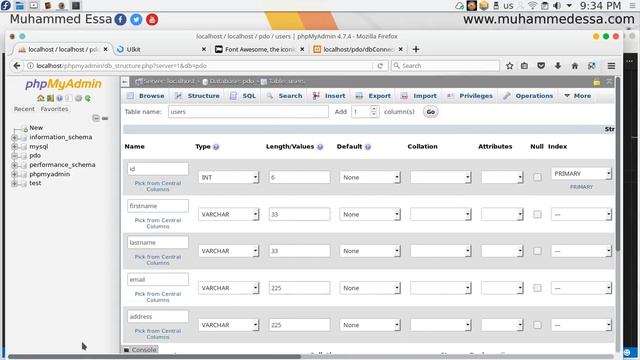Screen dimensions: 640x360
Task: Open Index dropdown for firstname row
Action: (581, 214)
